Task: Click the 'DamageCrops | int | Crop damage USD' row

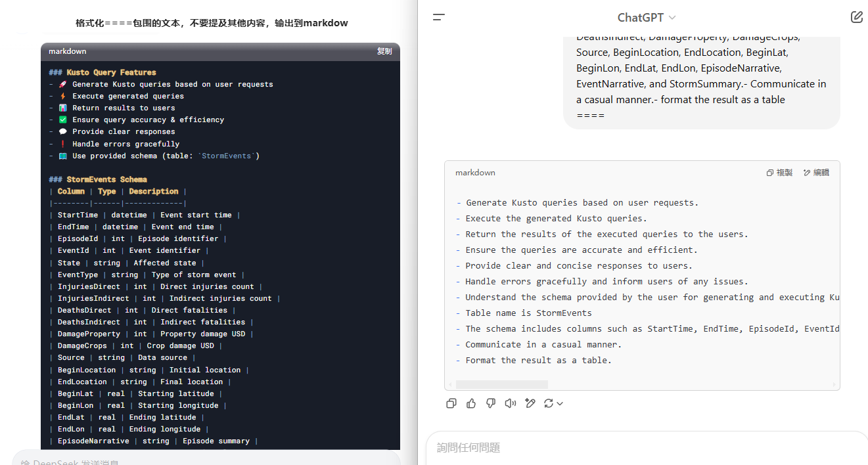Action: pyautogui.click(x=135, y=345)
